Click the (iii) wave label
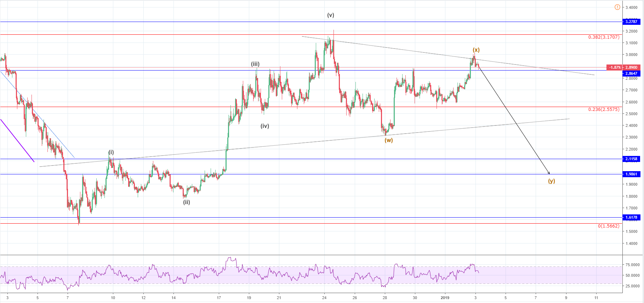644x303 pixels. coord(255,64)
